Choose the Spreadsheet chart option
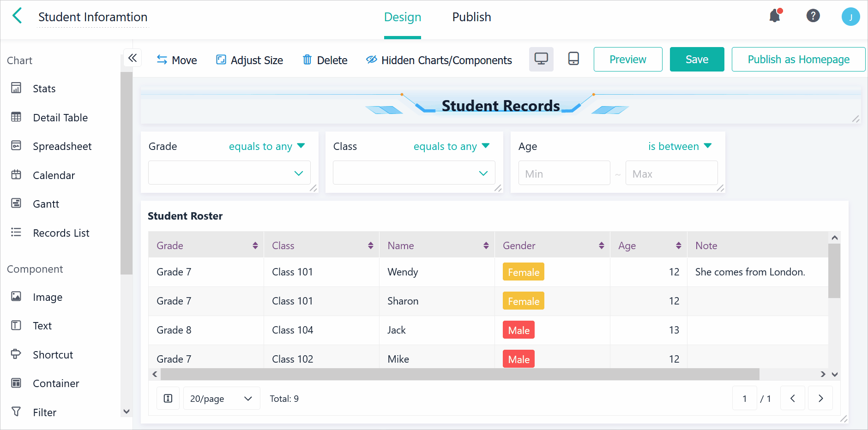This screenshot has height=430, width=868. [62, 146]
